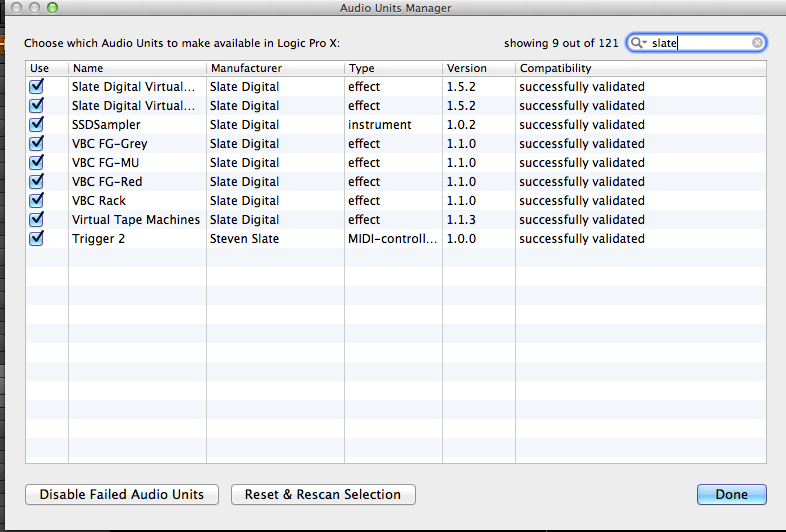Viewport: 786px width, 532px height.
Task: Click the MIDI-controll... type cell
Action: (392, 239)
